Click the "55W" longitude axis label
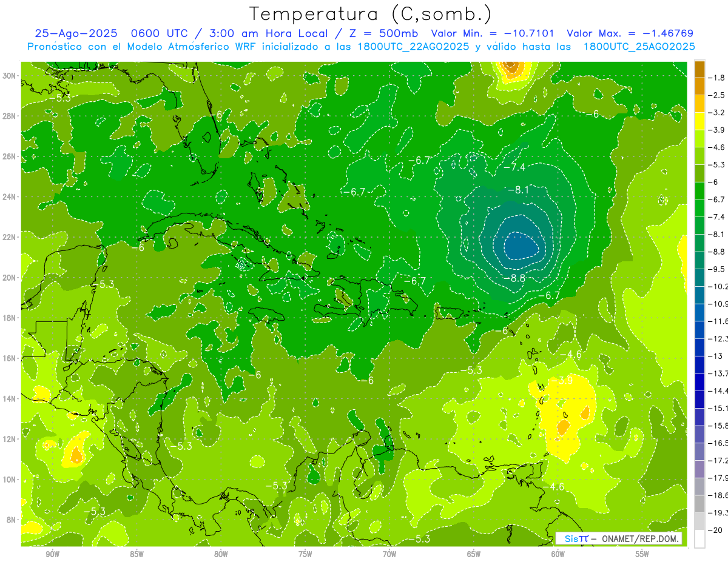The height and width of the screenshot is (562, 728). pos(642,554)
